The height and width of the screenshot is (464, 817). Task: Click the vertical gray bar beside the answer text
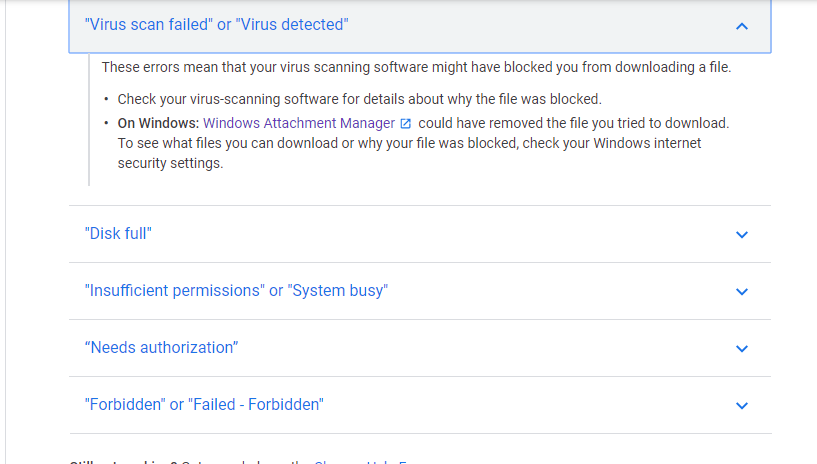click(x=89, y=119)
